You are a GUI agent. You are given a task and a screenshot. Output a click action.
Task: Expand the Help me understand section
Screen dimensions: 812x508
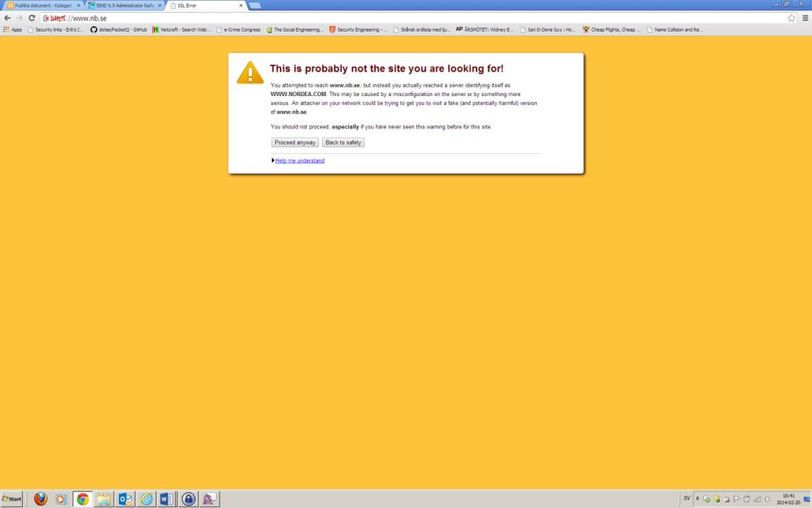pos(299,160)
